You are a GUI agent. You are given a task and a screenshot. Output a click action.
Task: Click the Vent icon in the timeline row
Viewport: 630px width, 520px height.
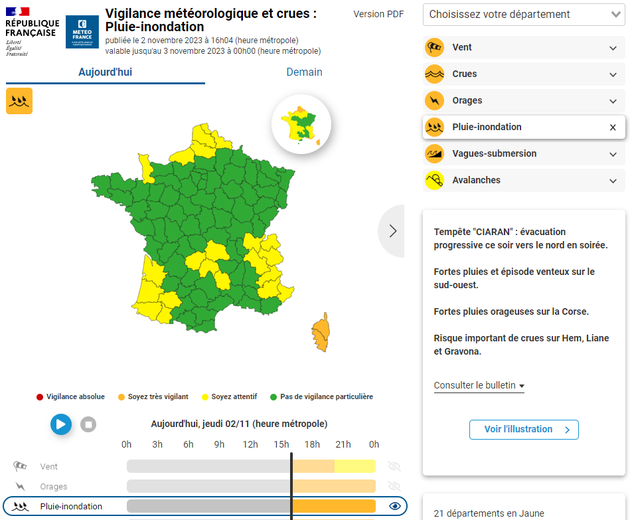pyautogui.click(x=20, y=466)
